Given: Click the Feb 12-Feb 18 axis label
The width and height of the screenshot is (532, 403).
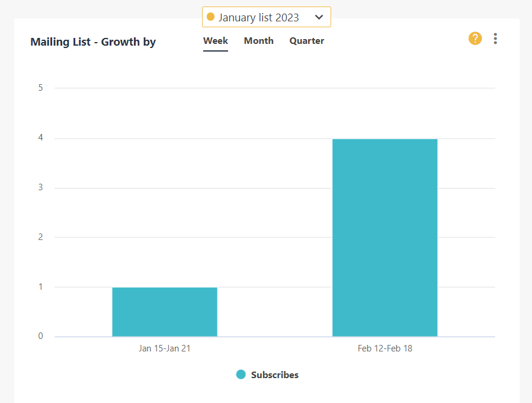Looking at the screenshot, I should tap(385, 348).
